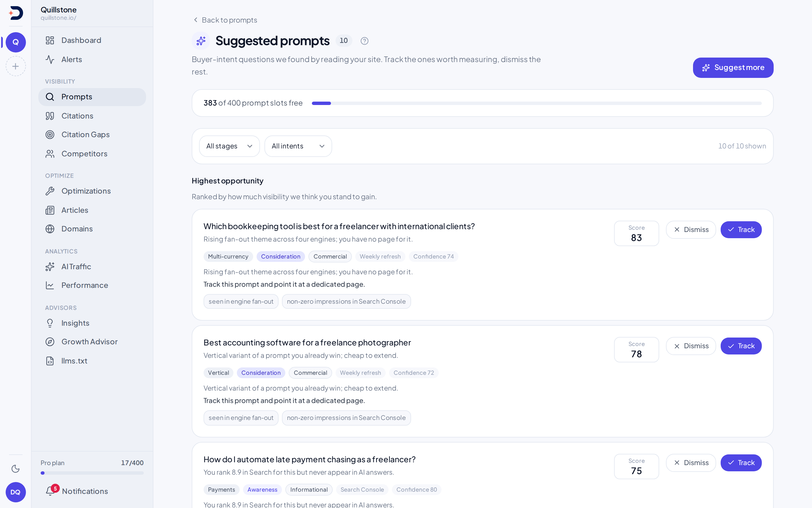Click the Performance chart icon
Viewport: 812px width, 508px height.
(50, 285)
